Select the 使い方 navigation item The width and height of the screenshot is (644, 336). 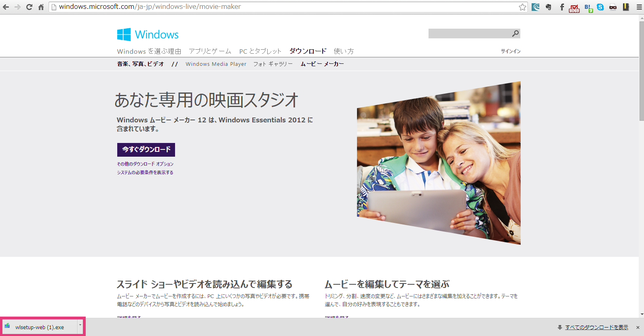(x=344, y=51)
